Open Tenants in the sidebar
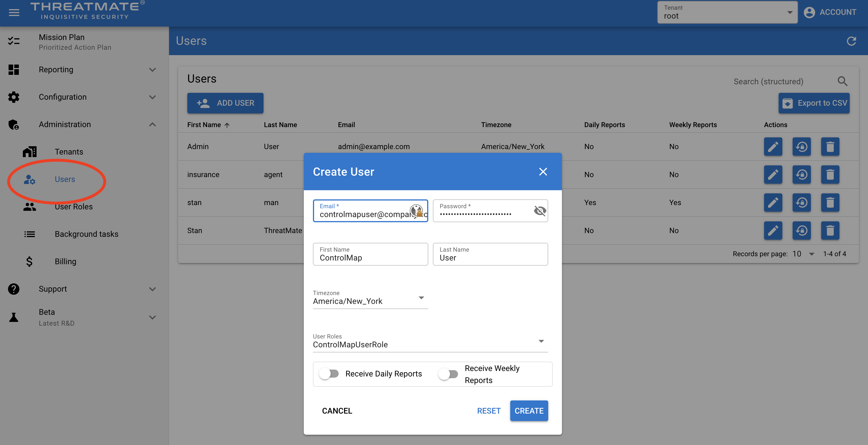The height and width of the screenshot is (445, 868). (x=69, y=152)
